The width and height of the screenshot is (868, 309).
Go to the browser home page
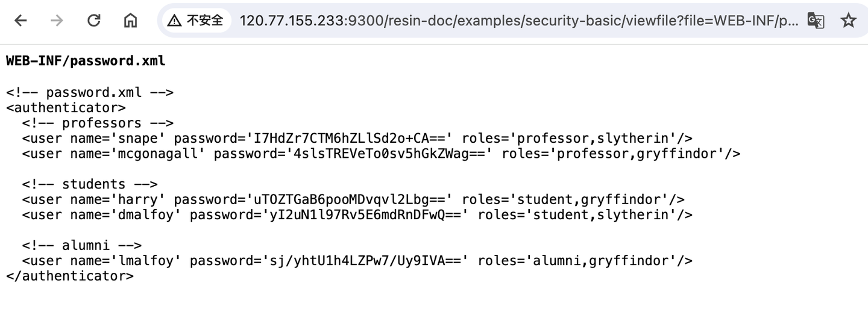click(x=130, y=20)
